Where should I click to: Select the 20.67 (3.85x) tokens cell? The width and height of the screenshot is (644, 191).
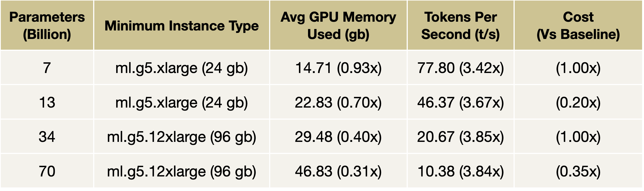pyautogui.click(x=460, y=137)
